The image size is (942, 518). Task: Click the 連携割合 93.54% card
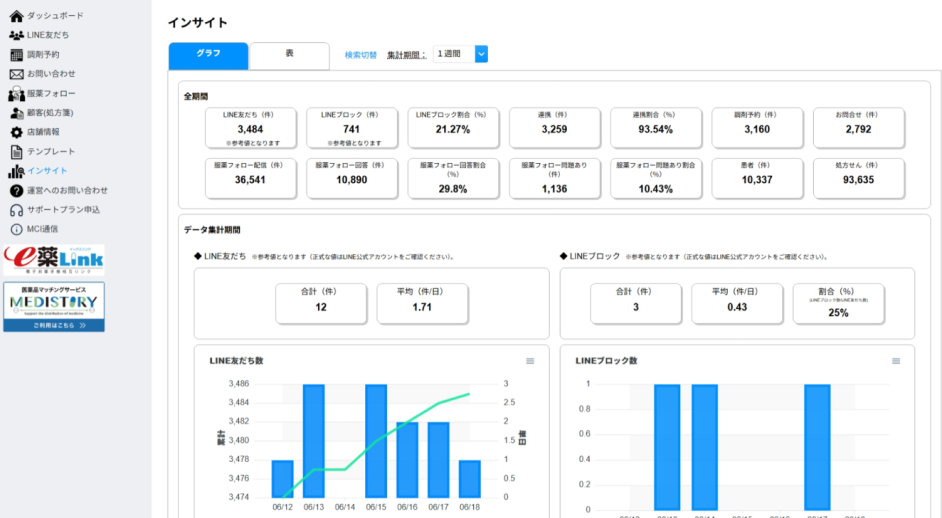coord(656,127)
